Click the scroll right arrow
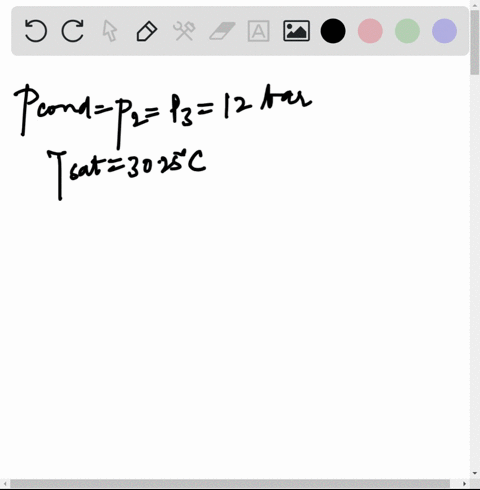 click(465, 484)
